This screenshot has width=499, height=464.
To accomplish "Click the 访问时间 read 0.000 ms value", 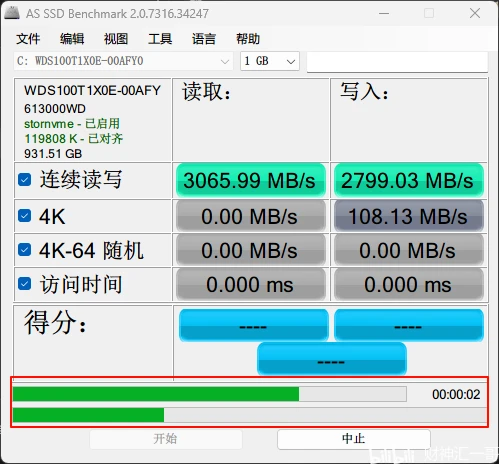I will click(x=251, y=284).
